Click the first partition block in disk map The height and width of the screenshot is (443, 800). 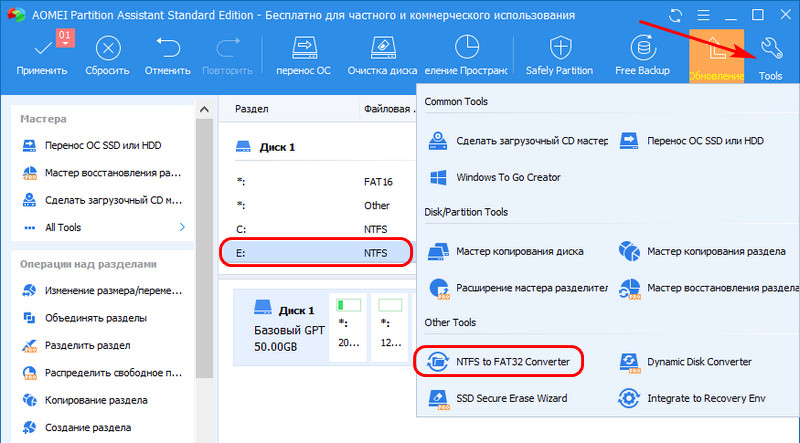click(348, 328)
